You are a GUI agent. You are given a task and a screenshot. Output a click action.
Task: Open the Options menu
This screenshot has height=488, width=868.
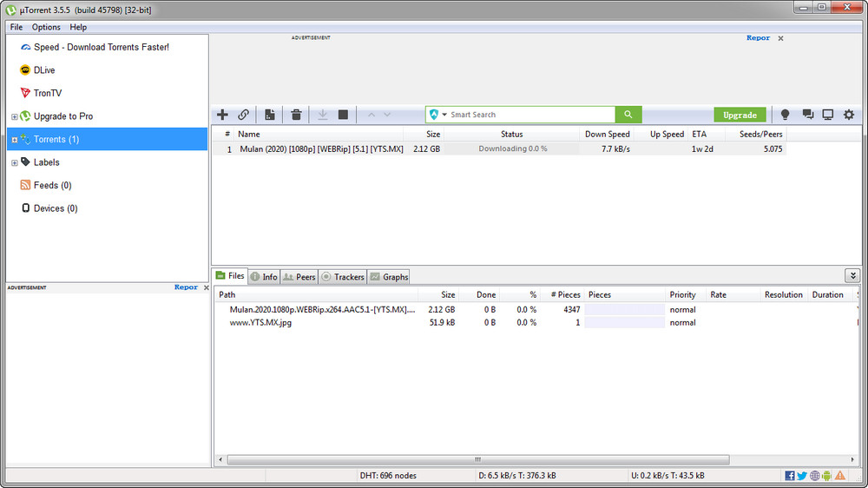tap(46, 27)
